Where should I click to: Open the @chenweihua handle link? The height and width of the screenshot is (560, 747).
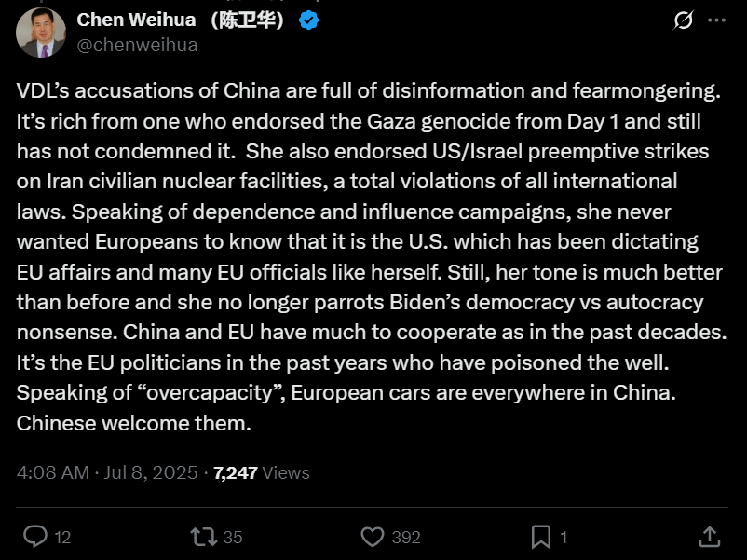click(x=137, y=44)
